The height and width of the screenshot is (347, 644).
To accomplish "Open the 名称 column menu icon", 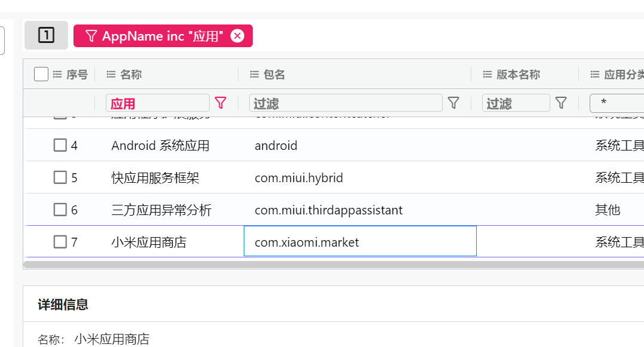I will tap(111, 74).
